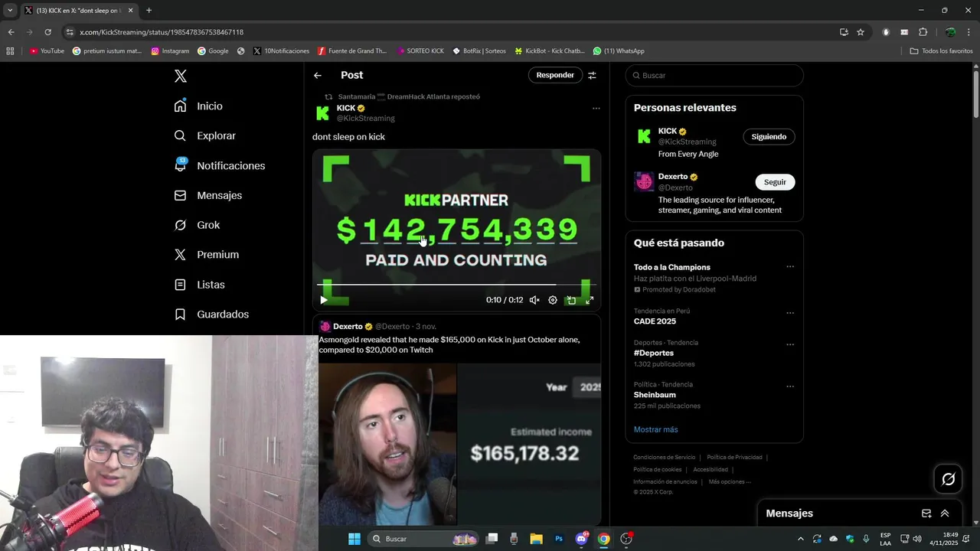
Task: Open the Chrome extensions puzzle icon
Action: point(923,32)
